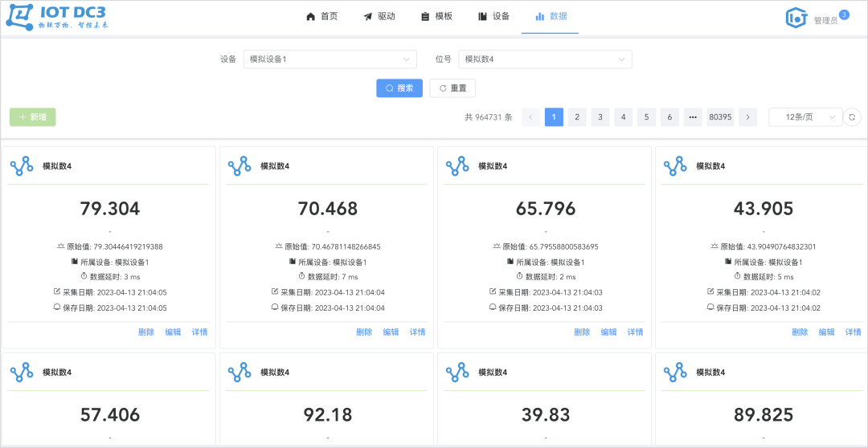Click the 新增 add button
The height and width of the screenshot is (448, 868).
pos(33,117)
